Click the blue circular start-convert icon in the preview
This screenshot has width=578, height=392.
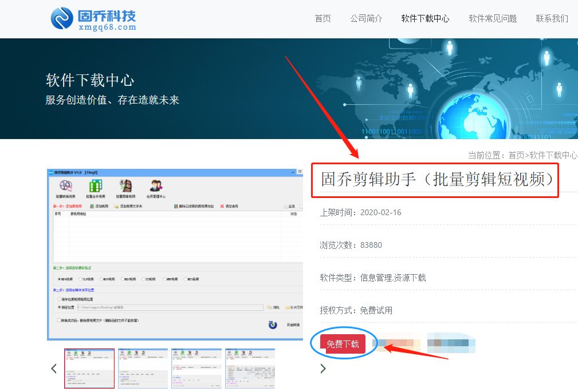tap(273, 325)
